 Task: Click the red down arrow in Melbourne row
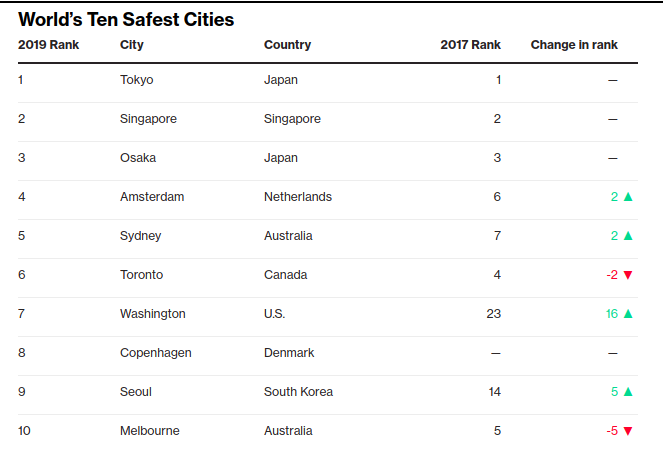click(x=628, y=431)
